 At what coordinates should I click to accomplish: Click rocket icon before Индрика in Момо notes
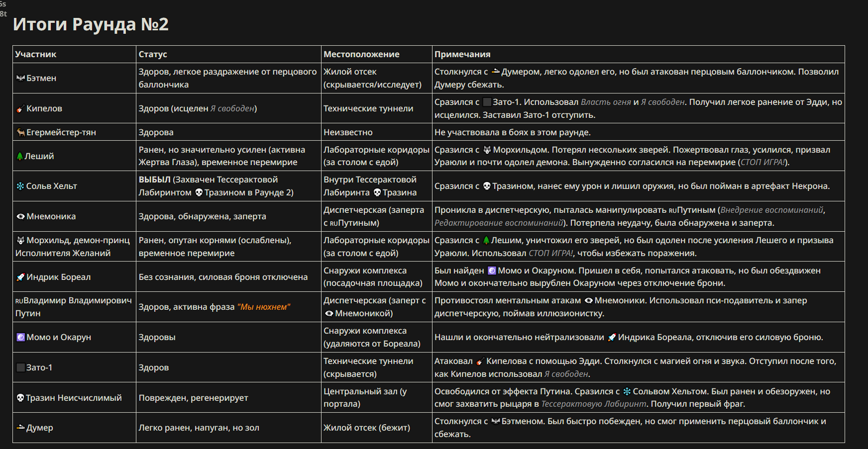tap(612, 338)
